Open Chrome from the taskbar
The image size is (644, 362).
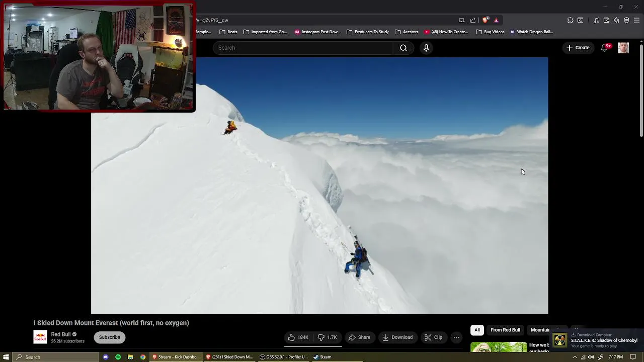(x=143, y=357)
